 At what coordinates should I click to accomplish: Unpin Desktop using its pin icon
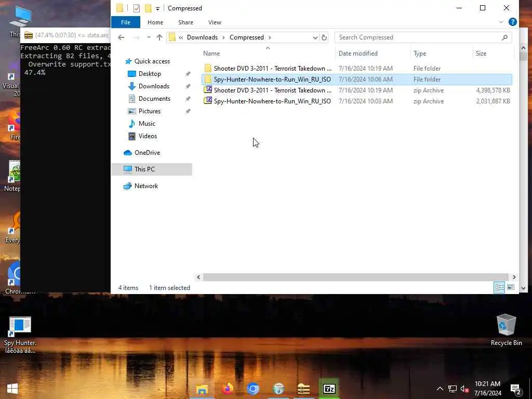188,74
